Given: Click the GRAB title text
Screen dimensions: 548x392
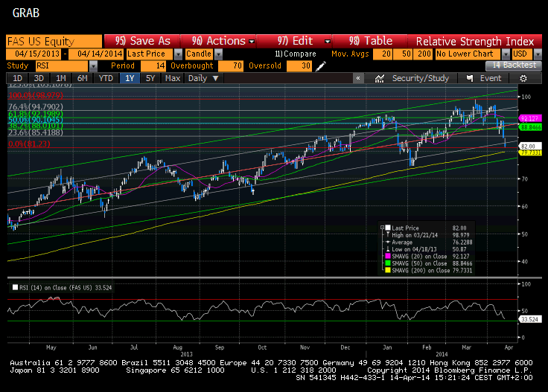Looking at the screenshot, I should click(x=26, y=13).
